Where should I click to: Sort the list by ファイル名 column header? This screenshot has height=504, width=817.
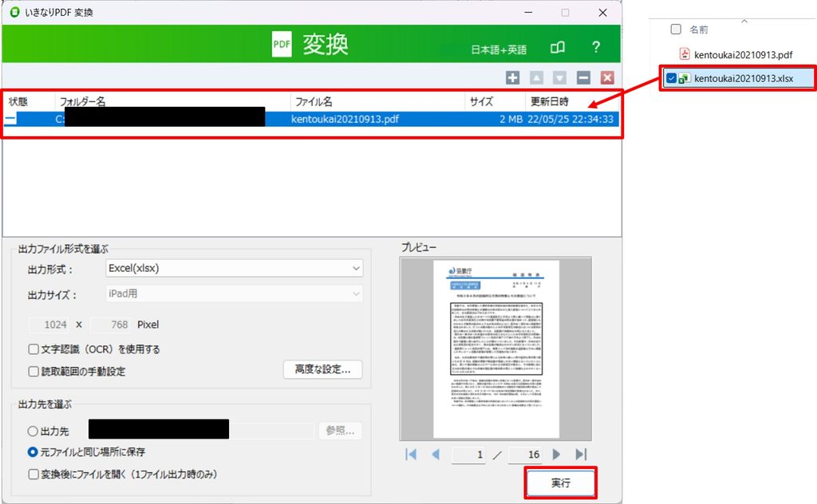pos(377,101)
